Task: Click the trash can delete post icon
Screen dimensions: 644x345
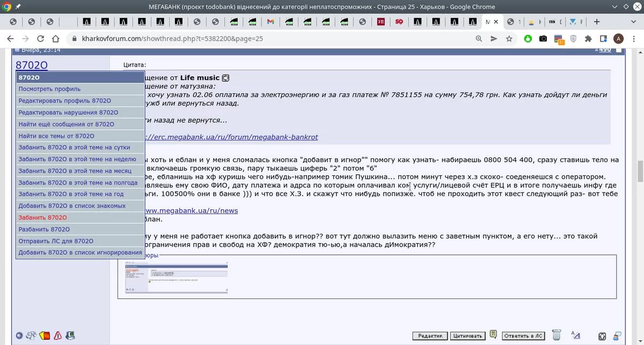Action: [x=557, y=335]
